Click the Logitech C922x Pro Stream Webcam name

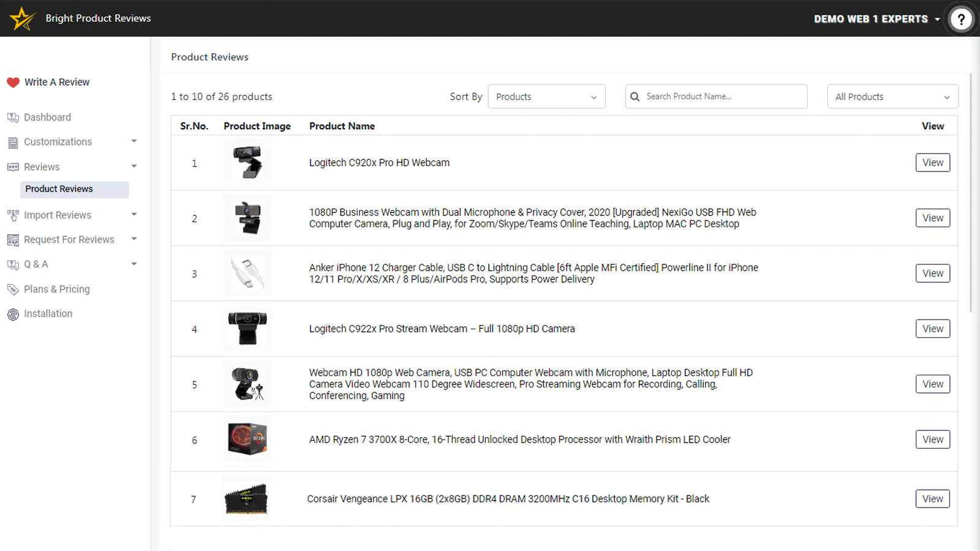tap(442, 329)
